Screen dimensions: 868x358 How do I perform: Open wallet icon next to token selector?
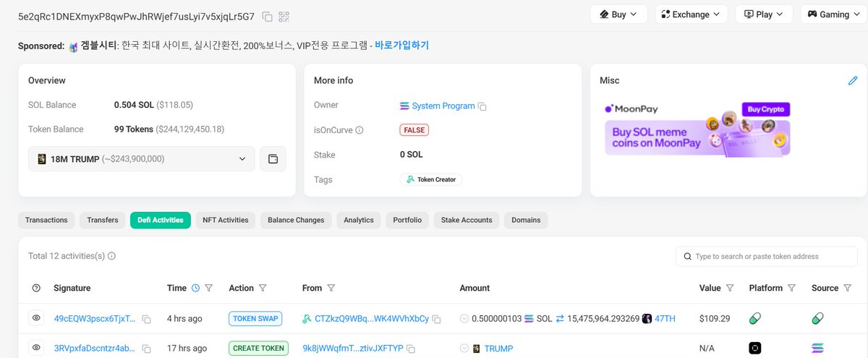(x=273, y=159)
